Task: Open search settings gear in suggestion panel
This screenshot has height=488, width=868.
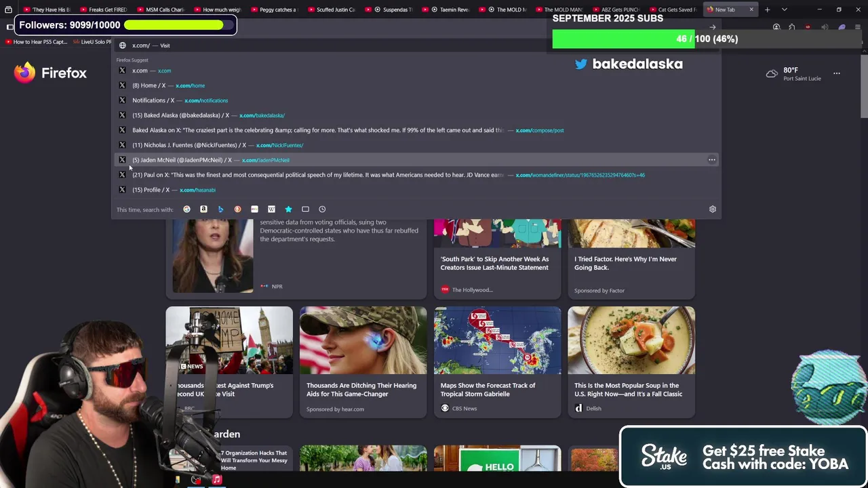Action: (x=712, y=209)
